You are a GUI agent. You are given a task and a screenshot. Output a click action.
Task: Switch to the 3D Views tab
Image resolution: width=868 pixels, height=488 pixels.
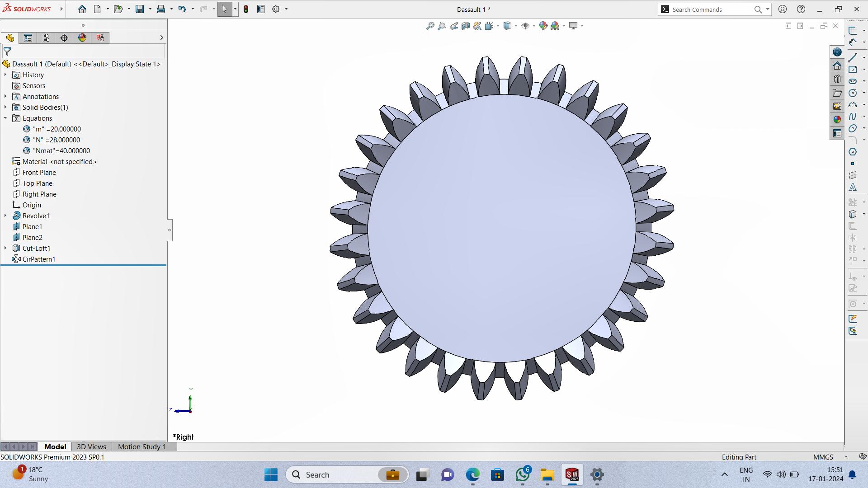click(x=91, y=446)
